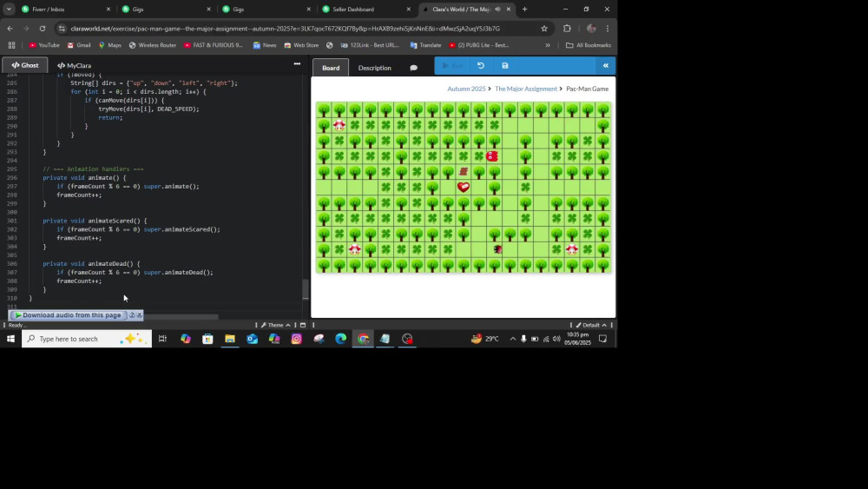Open the Web Store bookmark
The image size is (868, 489).
pos(301,45)
